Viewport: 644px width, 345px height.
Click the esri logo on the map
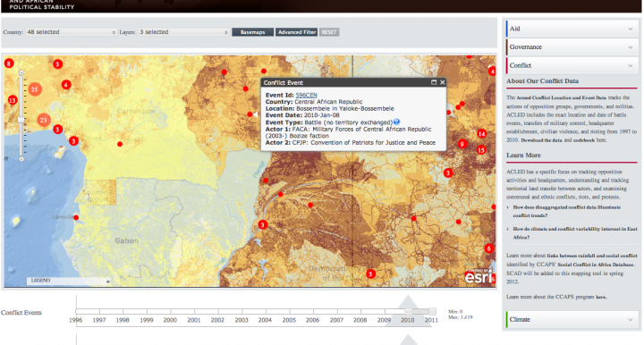pos(478,277)
